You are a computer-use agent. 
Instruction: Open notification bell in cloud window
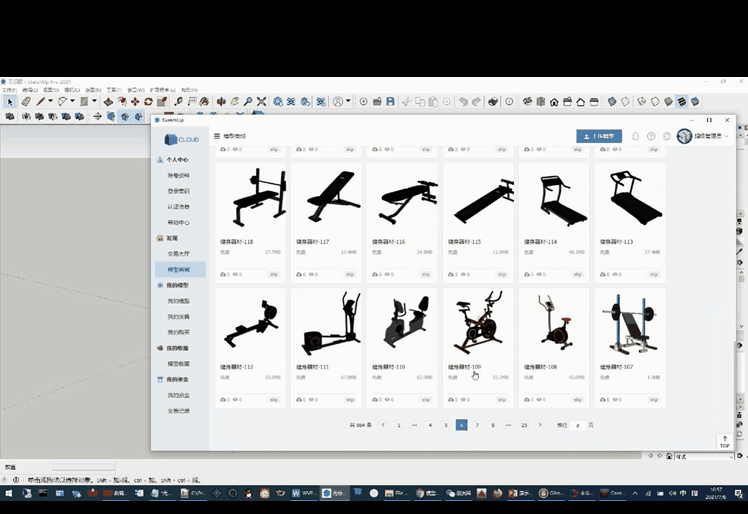[x=635, y=136]
